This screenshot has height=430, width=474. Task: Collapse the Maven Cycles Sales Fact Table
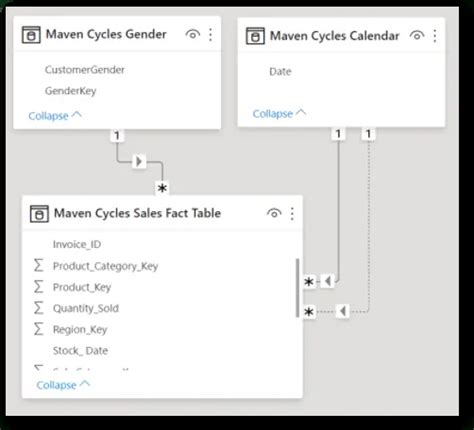(x=63, y=385)
